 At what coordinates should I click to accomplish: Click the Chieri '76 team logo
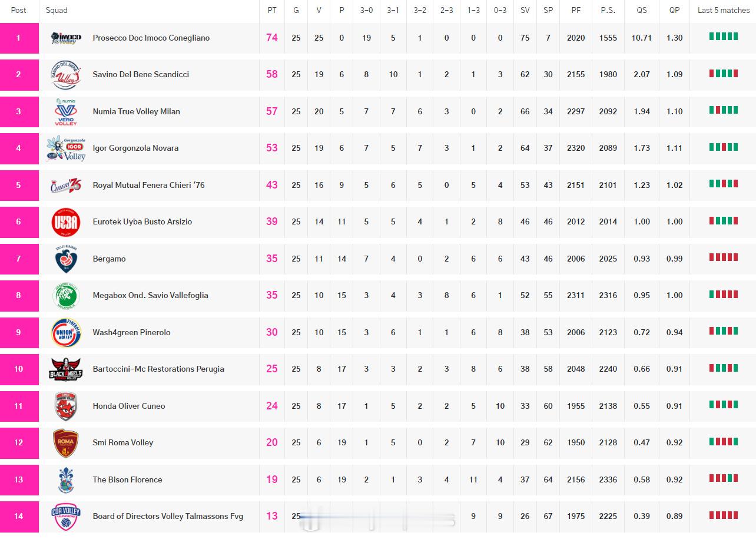tap(66, 185)
